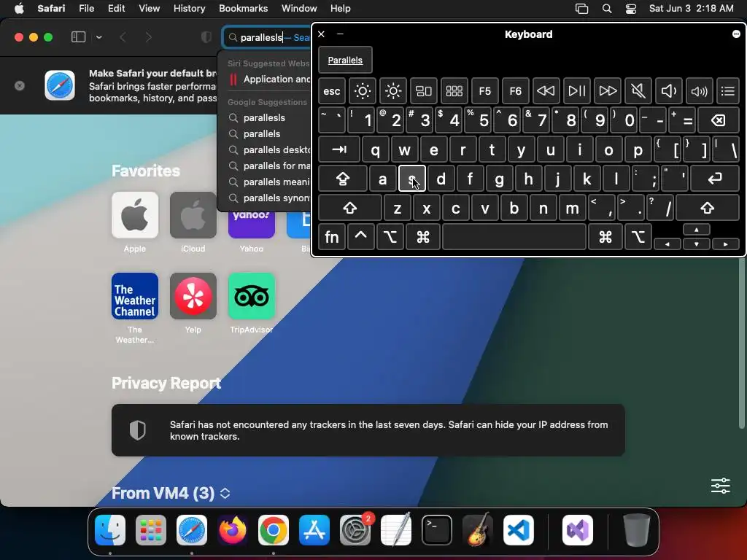This screenshot has width=747, height=560.
Task: Tap the right arrow key
Action: (726, 244)
